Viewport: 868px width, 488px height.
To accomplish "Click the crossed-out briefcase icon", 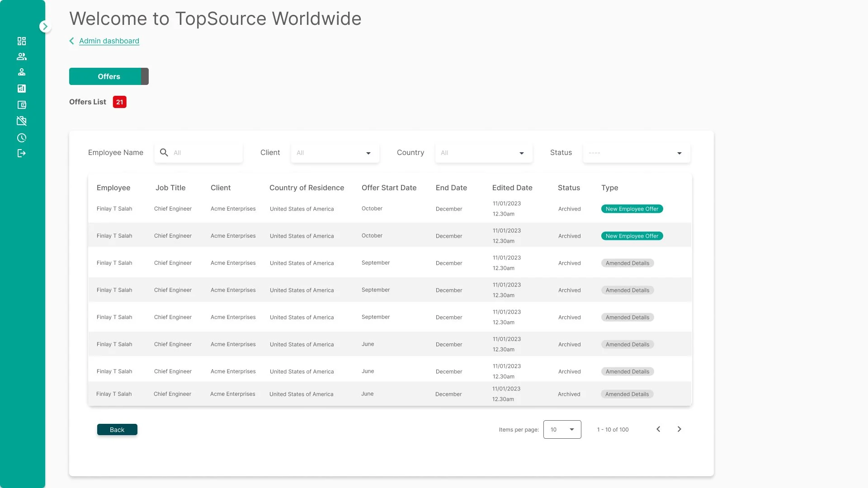I will click(22, 121).
